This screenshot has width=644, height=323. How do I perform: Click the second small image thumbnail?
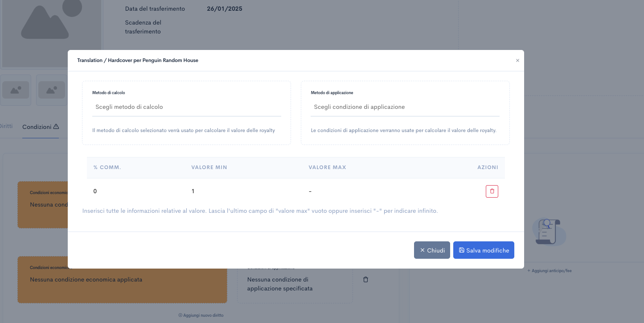(x=52, y=90)
